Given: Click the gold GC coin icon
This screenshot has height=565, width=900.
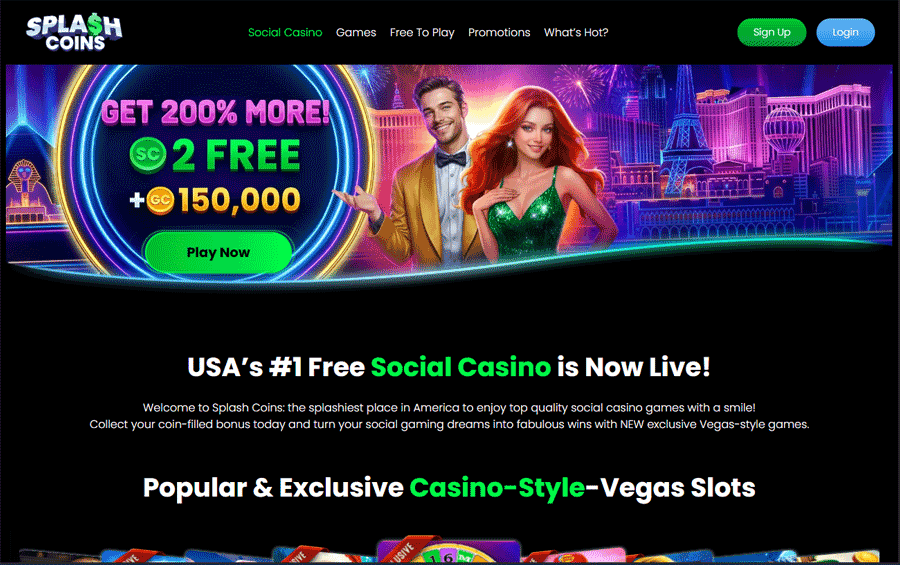Looking at the screenshot, I should click(160, 200).
